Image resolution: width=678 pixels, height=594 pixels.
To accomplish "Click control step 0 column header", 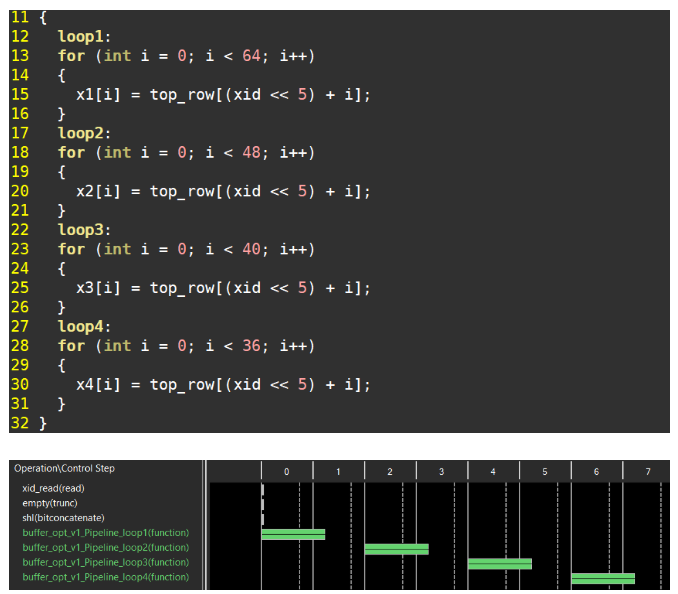I will (286, 470).
